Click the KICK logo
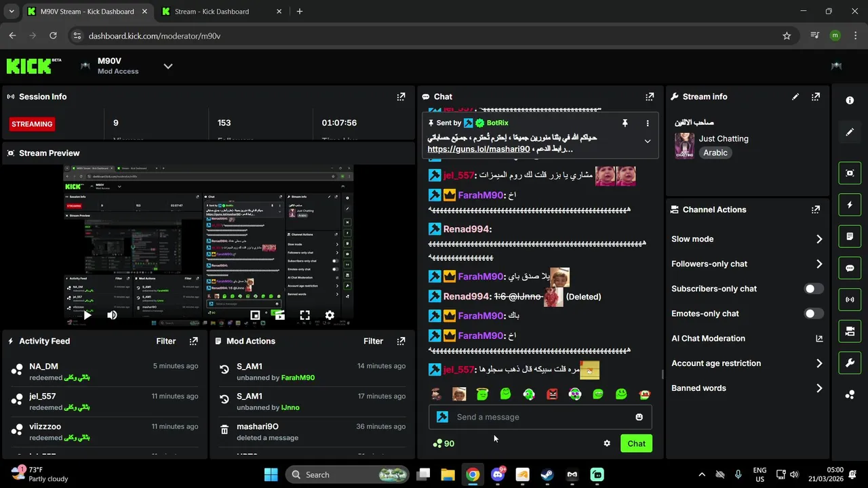The image size is (868, 488). tap(33, 66)
